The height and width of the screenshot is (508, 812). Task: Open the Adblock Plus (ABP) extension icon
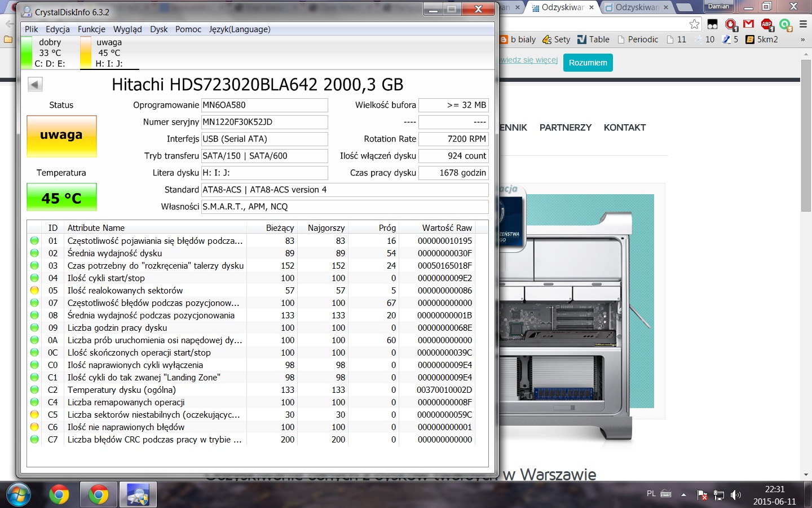click(x=767, y=24)
